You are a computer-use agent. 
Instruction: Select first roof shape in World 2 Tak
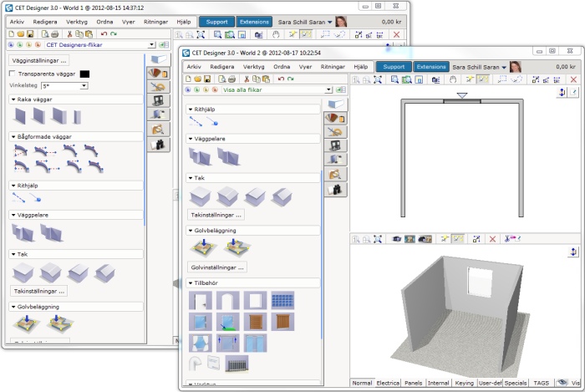201,196
